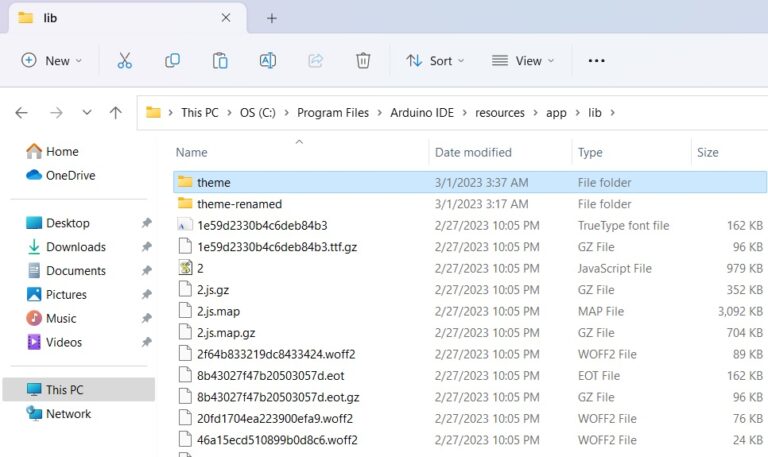Select the theme folder
The height and width of the screenshot is (457, 768).
(470, 182)
